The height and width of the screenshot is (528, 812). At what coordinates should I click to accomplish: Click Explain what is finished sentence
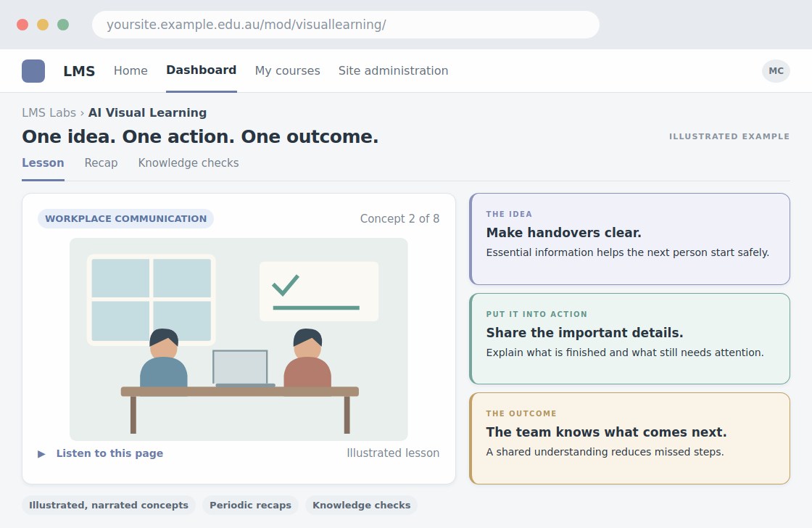[x=625, y=352]
